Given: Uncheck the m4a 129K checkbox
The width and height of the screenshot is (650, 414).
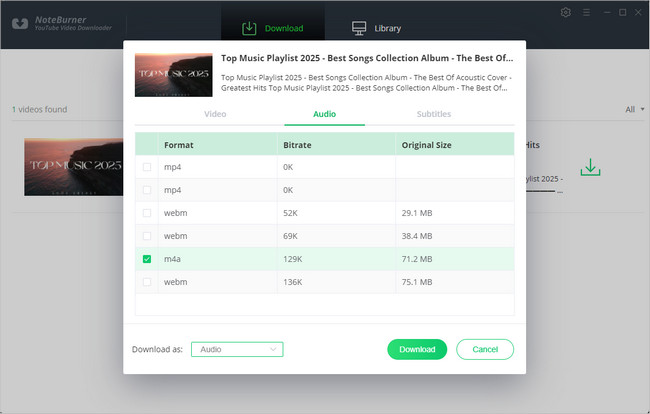Looking at the screenshot, I should coord(148,259).
